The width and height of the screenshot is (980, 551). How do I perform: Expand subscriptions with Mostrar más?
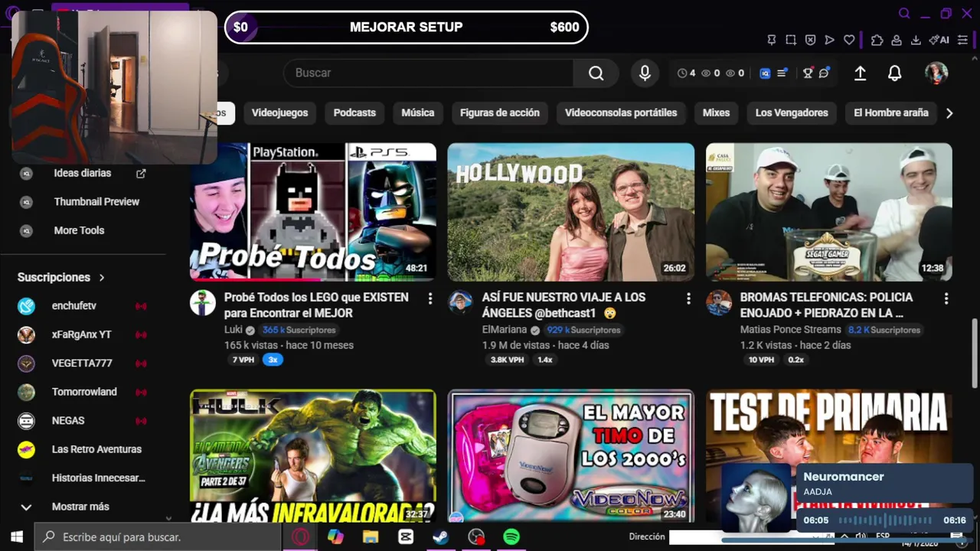80,507
